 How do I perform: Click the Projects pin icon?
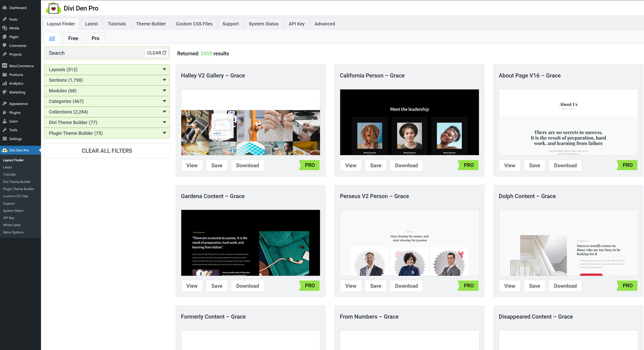click(x=5, y=54)
